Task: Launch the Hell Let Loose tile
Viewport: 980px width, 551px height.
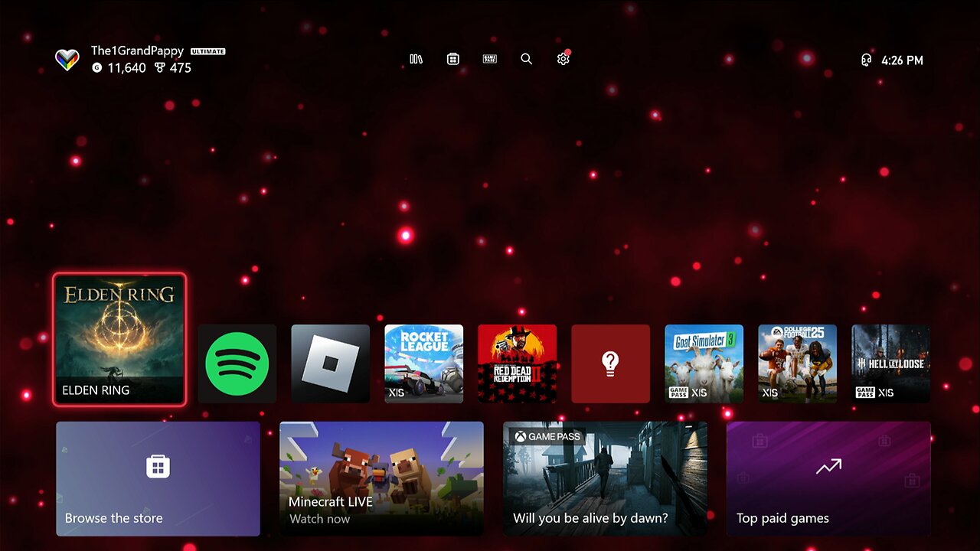Action: coord(891,364)
